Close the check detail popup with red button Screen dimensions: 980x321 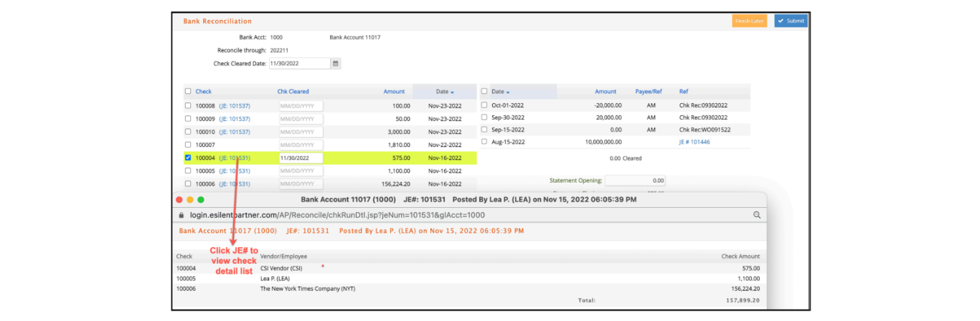click(179, 199)
